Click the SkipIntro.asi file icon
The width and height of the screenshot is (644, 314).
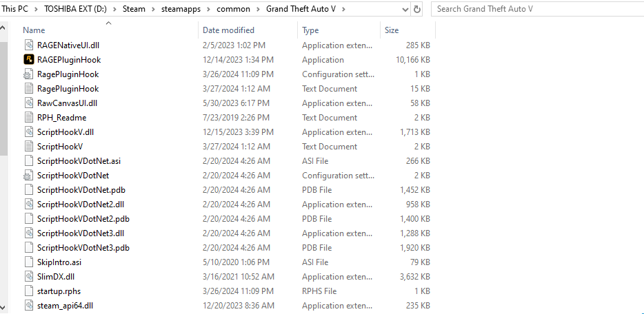[28, 262]
